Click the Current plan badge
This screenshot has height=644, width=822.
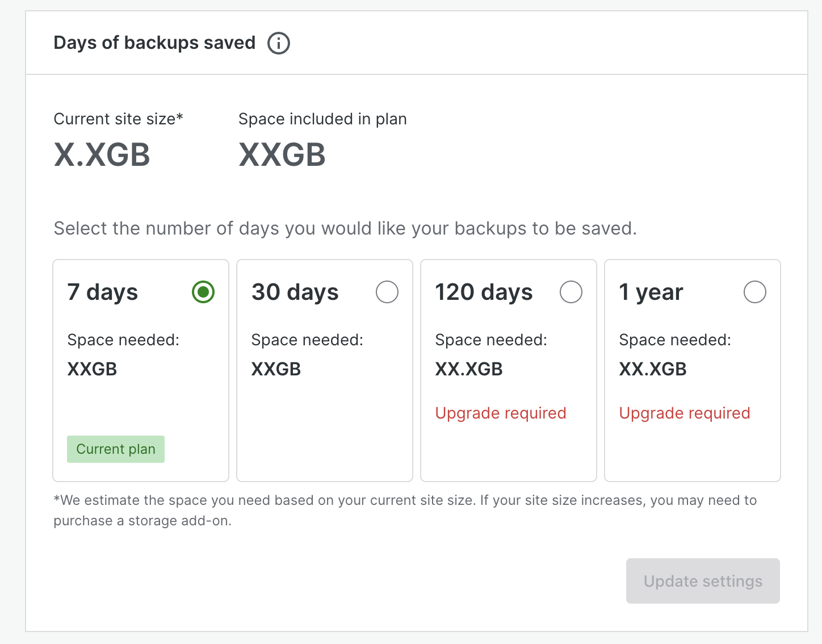[x=115, y=449]
